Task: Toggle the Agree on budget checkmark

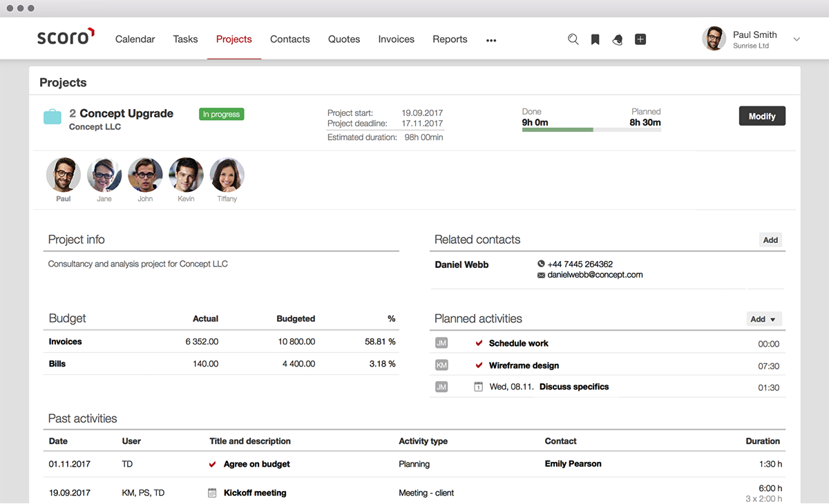Action: point(213,464)
